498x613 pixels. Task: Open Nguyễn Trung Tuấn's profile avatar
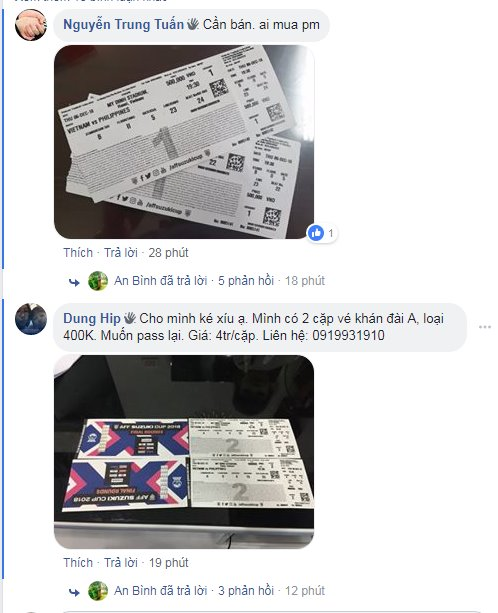click(31, 25)
